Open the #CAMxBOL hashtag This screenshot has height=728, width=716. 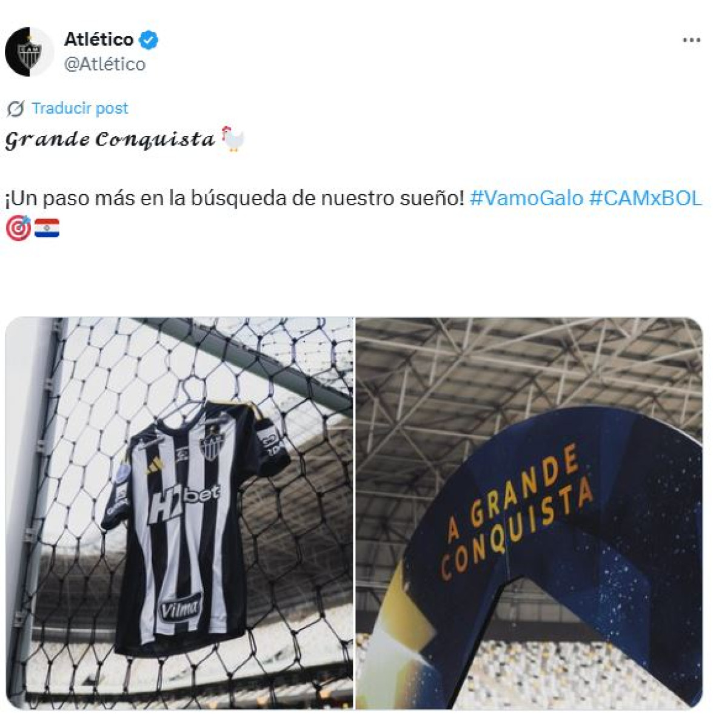(x=645, y=198)
